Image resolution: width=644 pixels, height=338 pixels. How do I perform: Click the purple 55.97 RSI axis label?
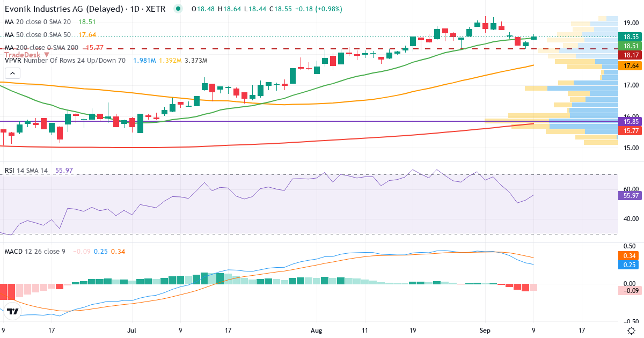click(631, 196)
